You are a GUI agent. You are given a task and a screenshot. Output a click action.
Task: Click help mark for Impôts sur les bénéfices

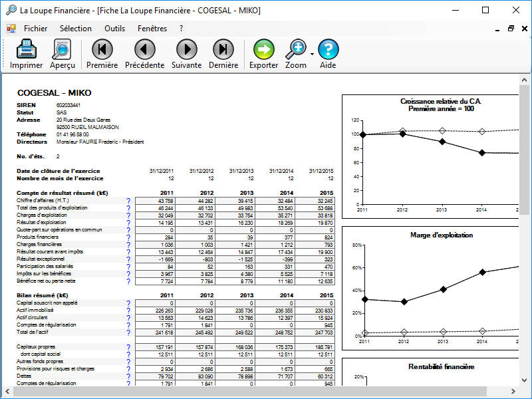point(128,274)
